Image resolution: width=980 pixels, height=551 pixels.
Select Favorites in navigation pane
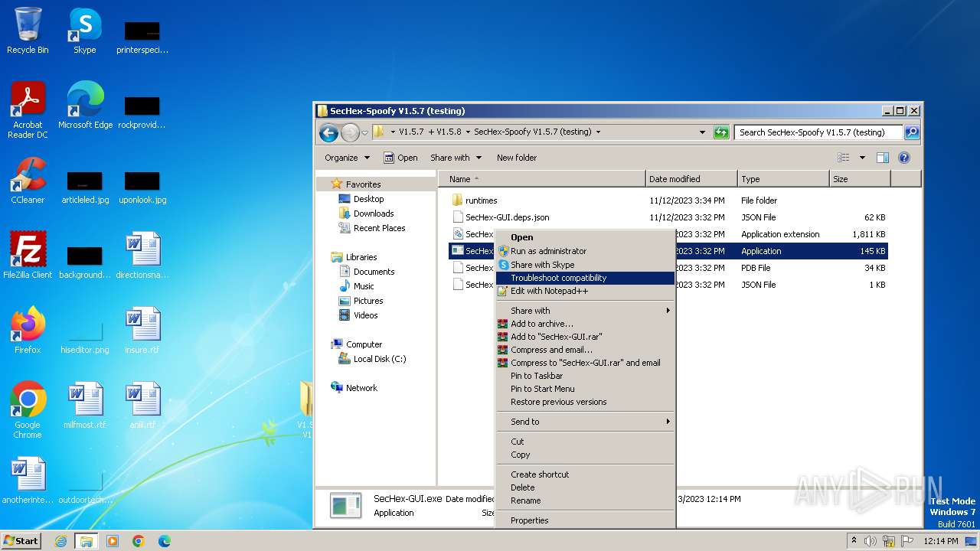click(363, 184)
